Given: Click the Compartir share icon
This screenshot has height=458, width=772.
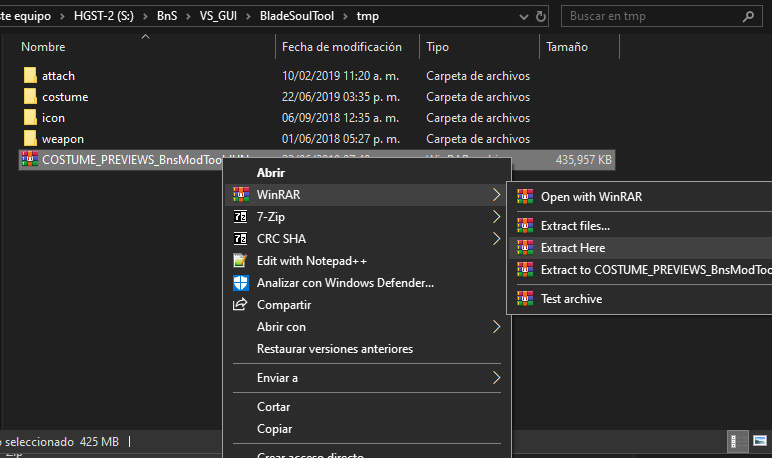Looking at the screenshot, I should (x=240, y=304).
